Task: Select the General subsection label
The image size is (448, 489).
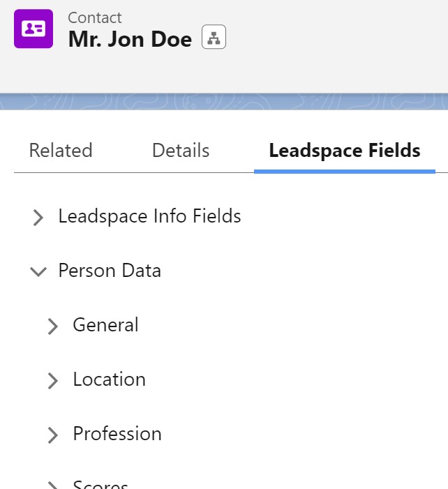Action: 106,324
